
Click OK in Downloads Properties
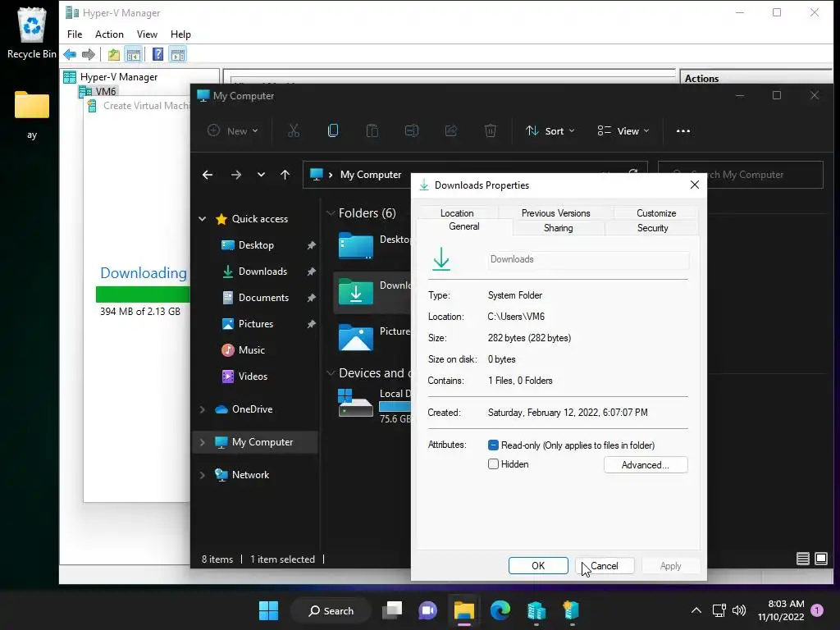tap(538, 566)
